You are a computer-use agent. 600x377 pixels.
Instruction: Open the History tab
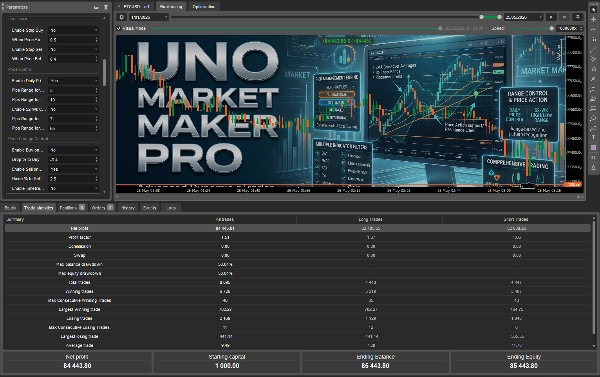click(x=128, y=208)
